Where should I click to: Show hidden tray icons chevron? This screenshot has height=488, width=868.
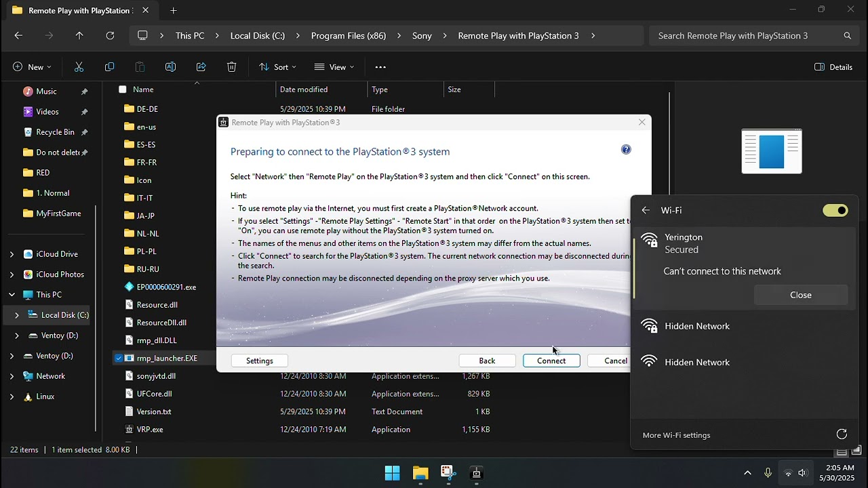[747, 472]
